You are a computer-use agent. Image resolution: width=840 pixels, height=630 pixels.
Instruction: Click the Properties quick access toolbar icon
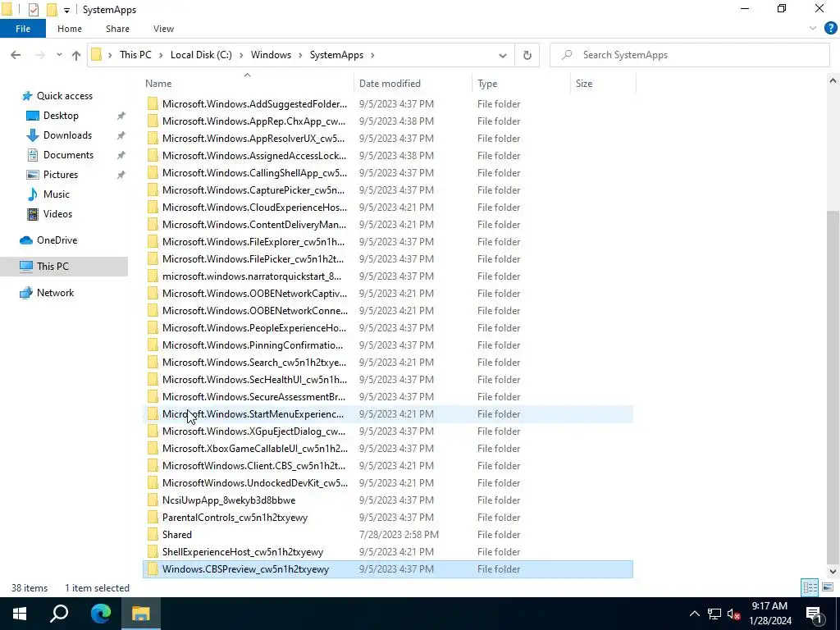click(x=33, y=10)
